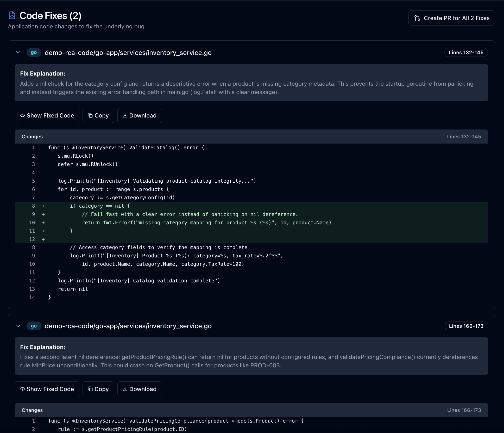Screen dimensions: 504x433
Task: Click the copy icon in the first fix card
Action: 90,115
